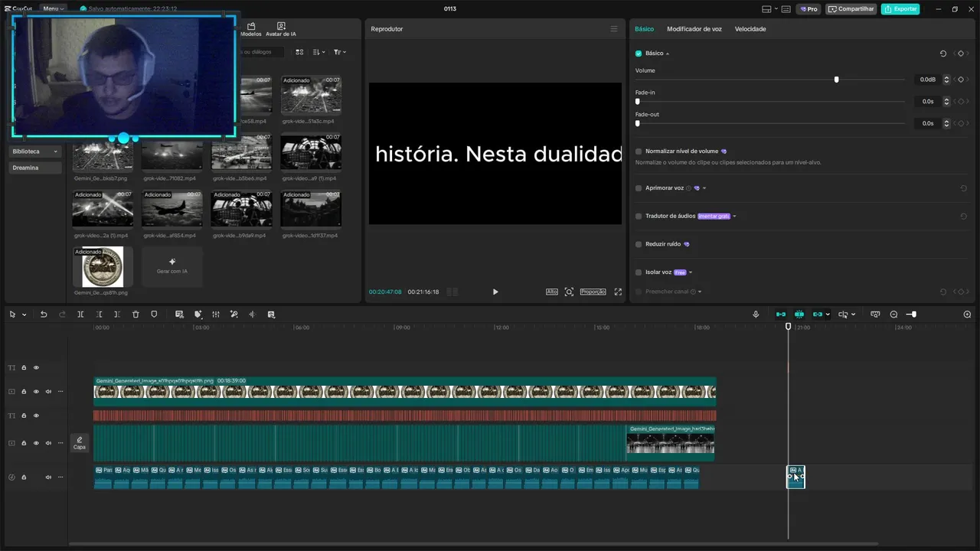Enable Isolar voz checkbox
Image resolution: width=980 pixels, height=551 pixels.
pyautogui.click(x=639, y=272)
